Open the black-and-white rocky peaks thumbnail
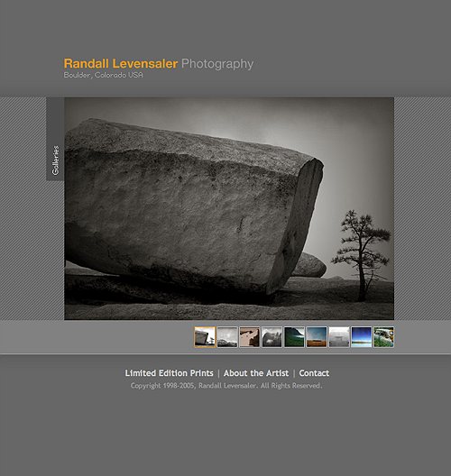 tap(272, 337)
